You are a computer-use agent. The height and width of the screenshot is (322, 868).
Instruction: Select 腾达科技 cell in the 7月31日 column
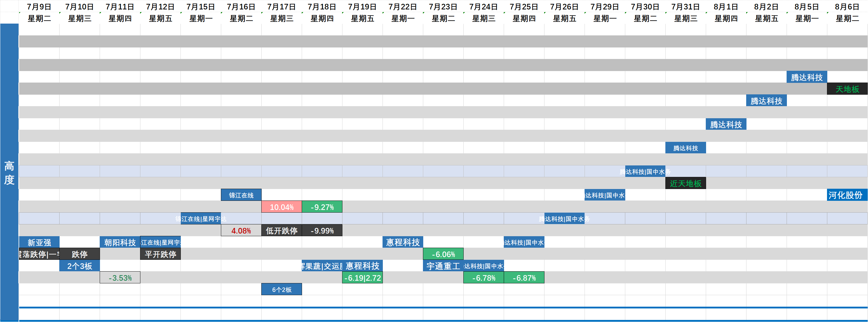pos(686,148)
